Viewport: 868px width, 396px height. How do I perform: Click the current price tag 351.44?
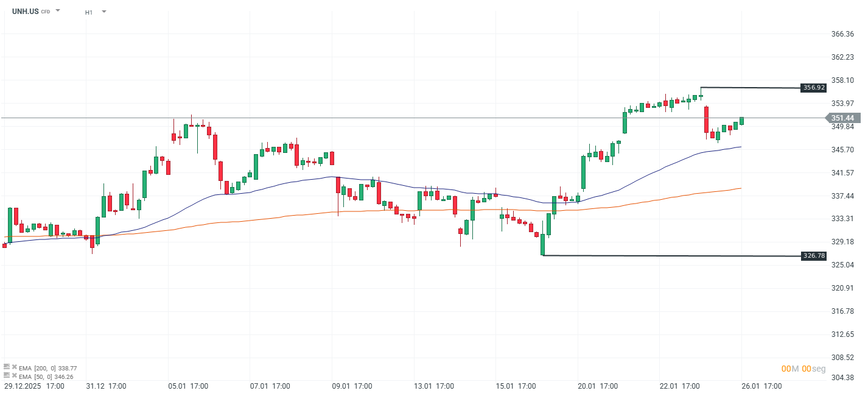(842, 118)
